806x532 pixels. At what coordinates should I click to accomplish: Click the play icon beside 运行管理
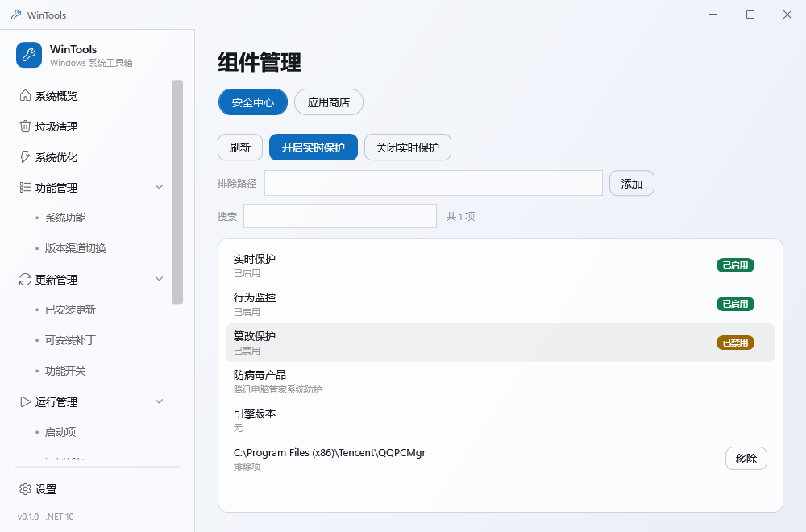coord(25,402)
